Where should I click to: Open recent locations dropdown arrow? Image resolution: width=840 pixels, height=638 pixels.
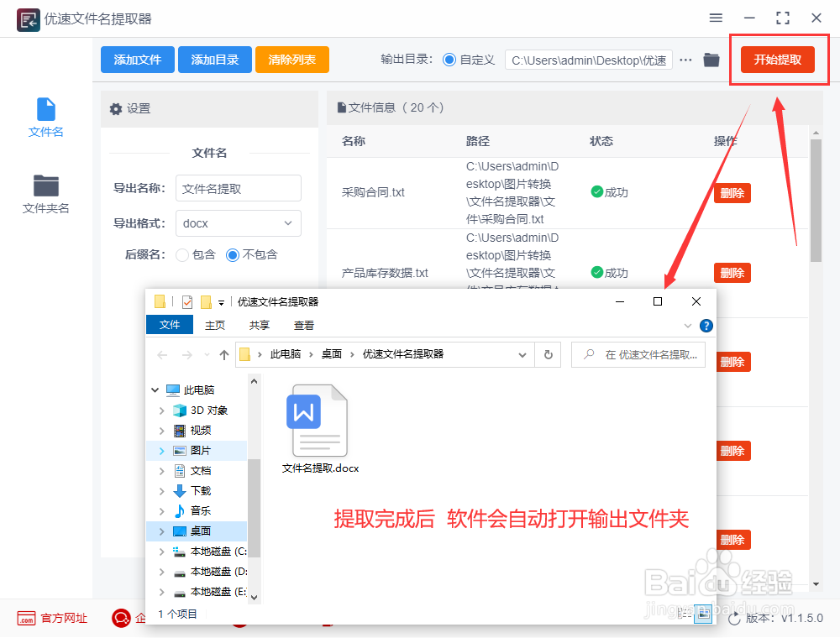click(207, 354)
